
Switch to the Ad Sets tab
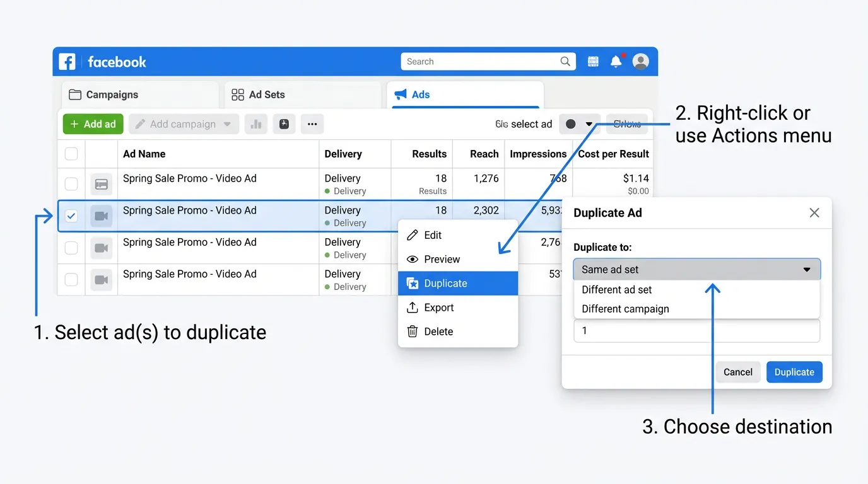pos(265,94)
